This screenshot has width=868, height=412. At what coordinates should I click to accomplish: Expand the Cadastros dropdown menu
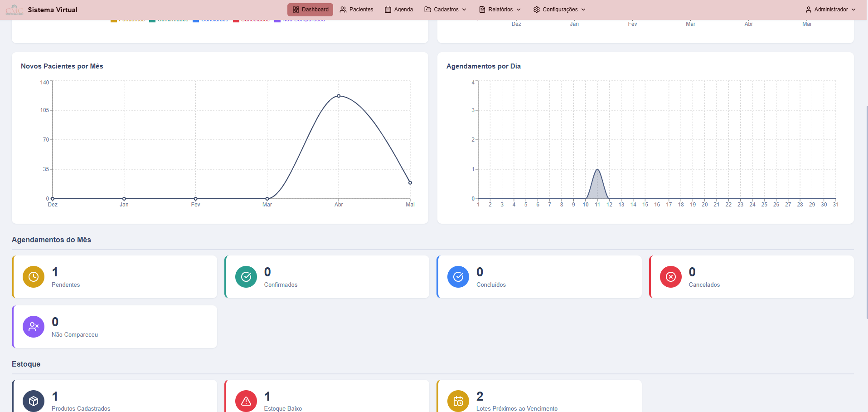point(445,10)
